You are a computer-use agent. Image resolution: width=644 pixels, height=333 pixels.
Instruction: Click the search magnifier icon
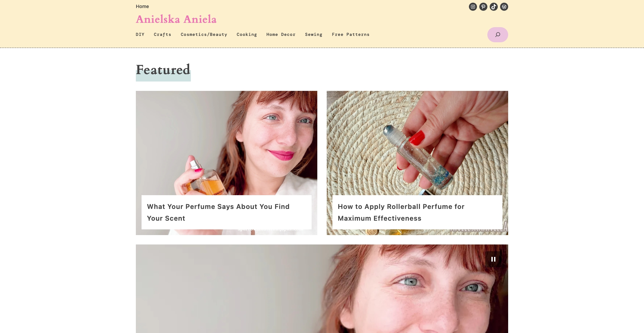[x=497, y=34]
